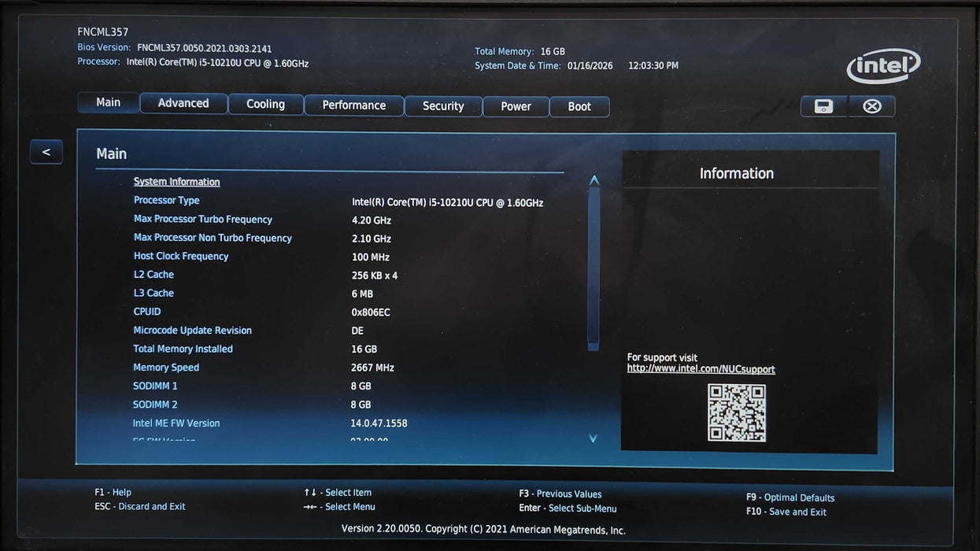Select the Main tab
This screenshot has height=551, width=980.
109,102
